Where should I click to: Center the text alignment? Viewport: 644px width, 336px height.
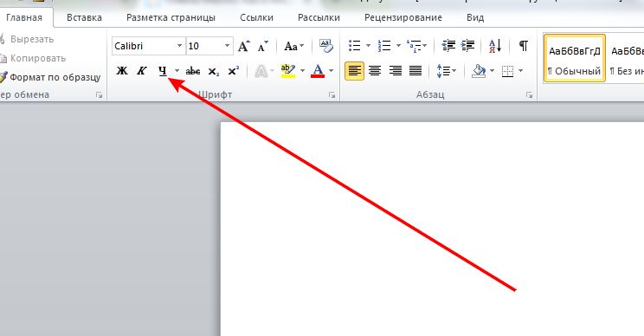click(x=375, y=71)
